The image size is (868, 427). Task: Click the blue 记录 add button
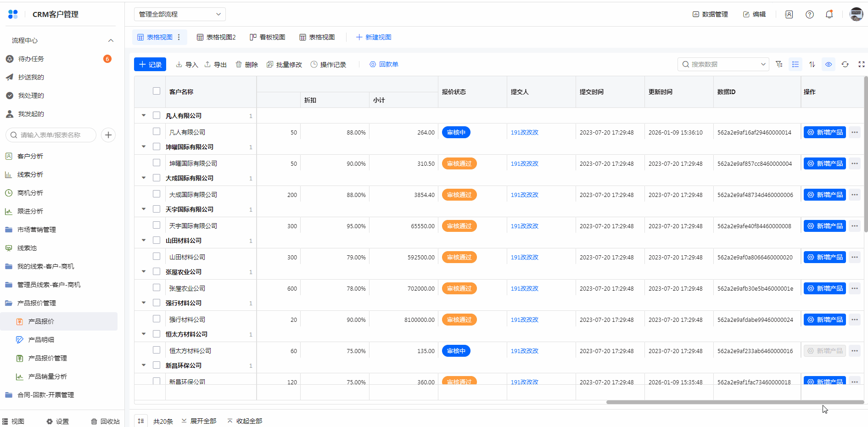150,64
